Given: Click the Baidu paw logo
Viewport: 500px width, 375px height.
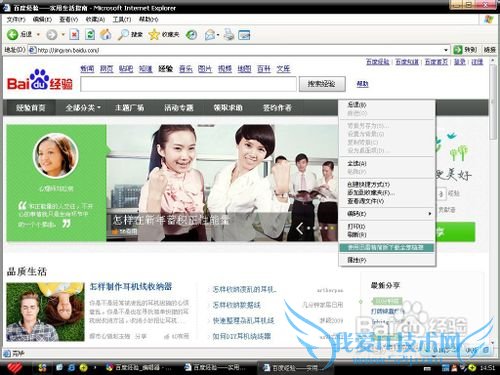Looking at the screenshot, I should click(x=40, y=79).
